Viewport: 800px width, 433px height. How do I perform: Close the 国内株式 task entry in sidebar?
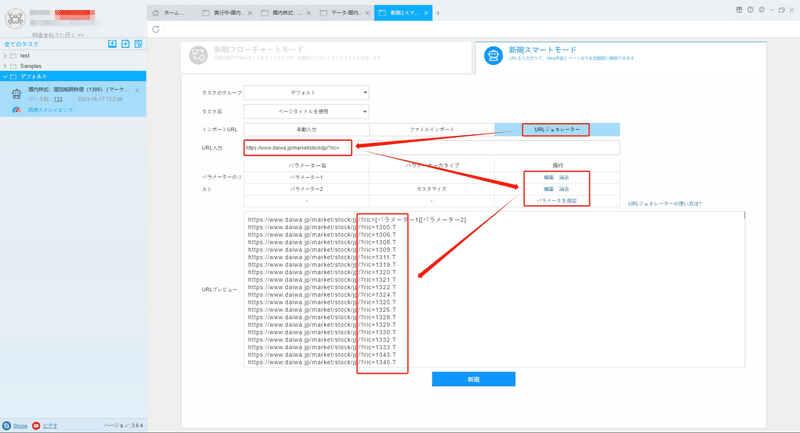coord(137,90)
